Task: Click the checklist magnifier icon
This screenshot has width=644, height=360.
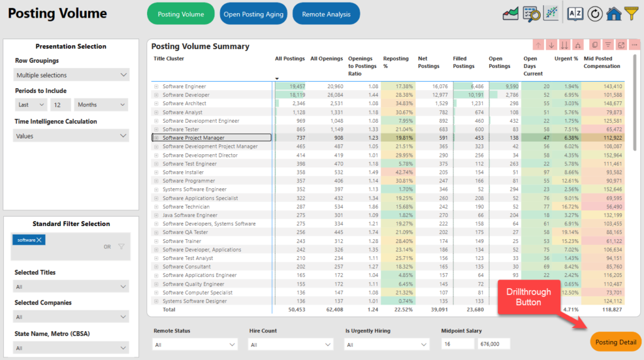Action: [531, 14]
